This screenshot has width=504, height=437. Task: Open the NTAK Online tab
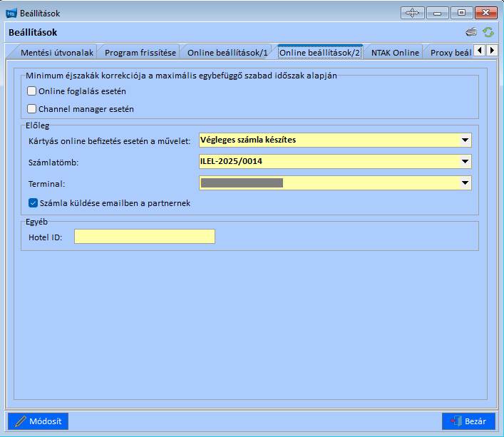pyautogui.click(x=395, y=52)
